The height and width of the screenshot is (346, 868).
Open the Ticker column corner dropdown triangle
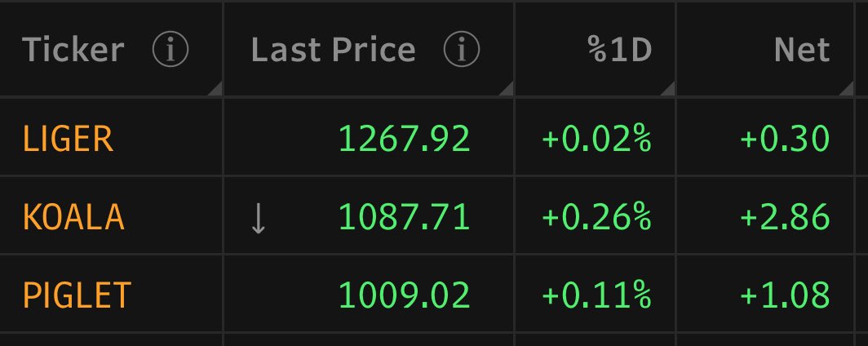[x=215, y=88]
